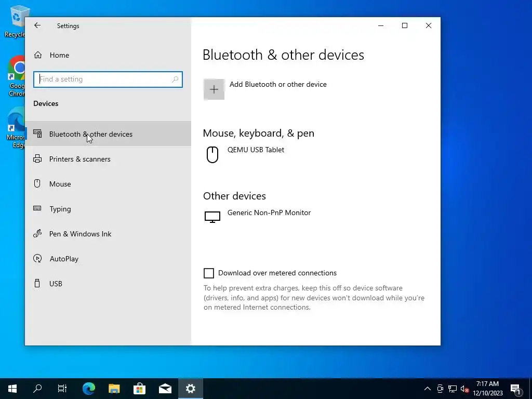Click the Bluetooth & other devices sidebar icon
532x399 pixels.
37,134
